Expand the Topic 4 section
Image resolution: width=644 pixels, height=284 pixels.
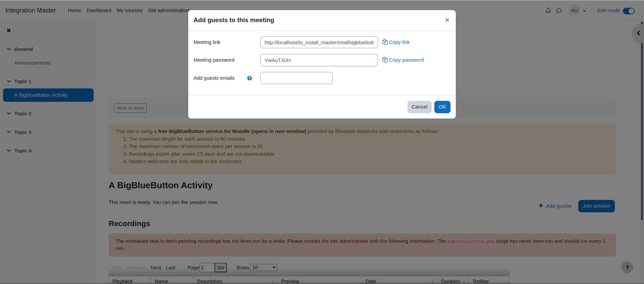click(9, 151)
